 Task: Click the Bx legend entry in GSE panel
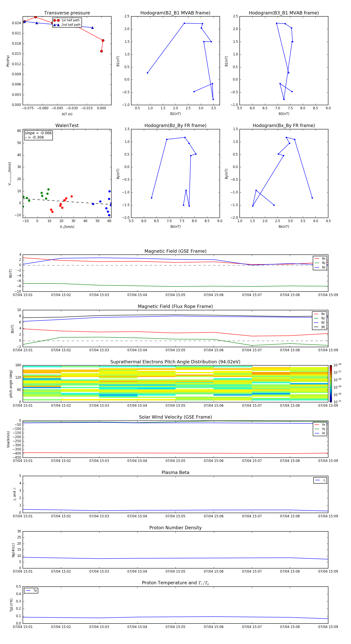320,259
